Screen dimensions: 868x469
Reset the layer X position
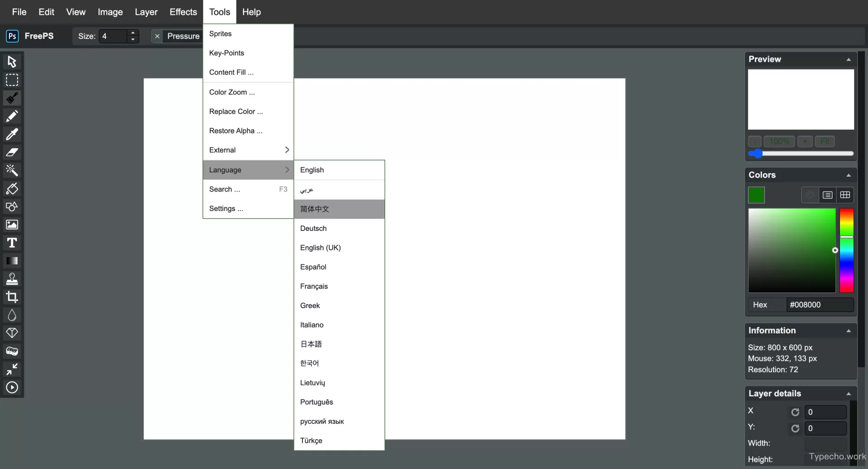tap(795, 412)
